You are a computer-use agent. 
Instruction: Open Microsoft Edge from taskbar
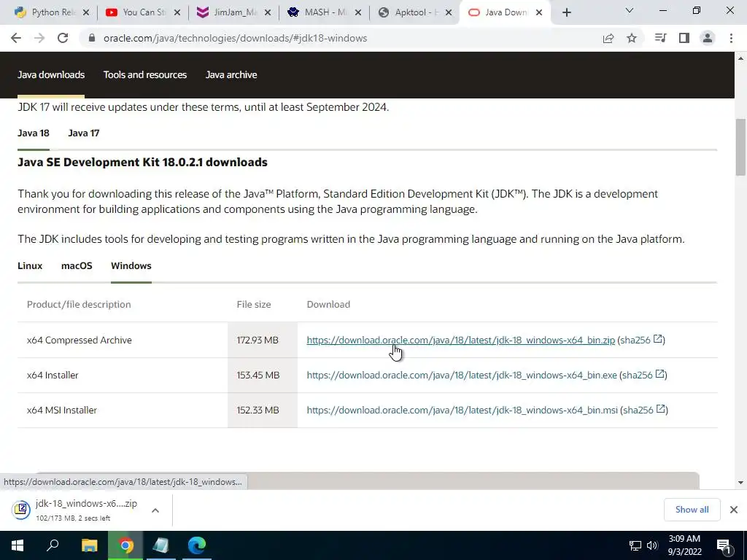(197, 545)
